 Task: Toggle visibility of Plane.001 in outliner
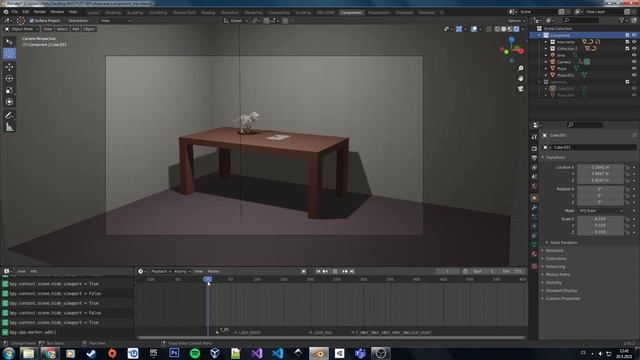click(634, 75)
